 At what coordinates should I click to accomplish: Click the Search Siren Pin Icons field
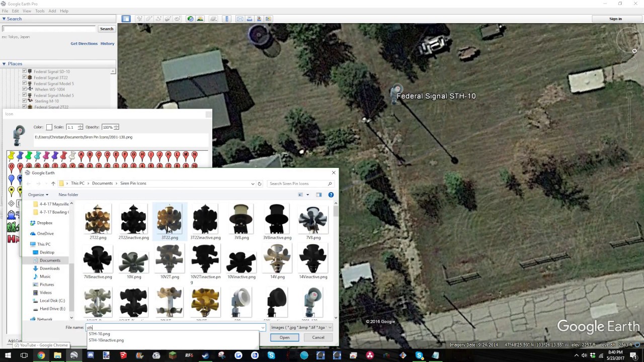coord(300,184)
